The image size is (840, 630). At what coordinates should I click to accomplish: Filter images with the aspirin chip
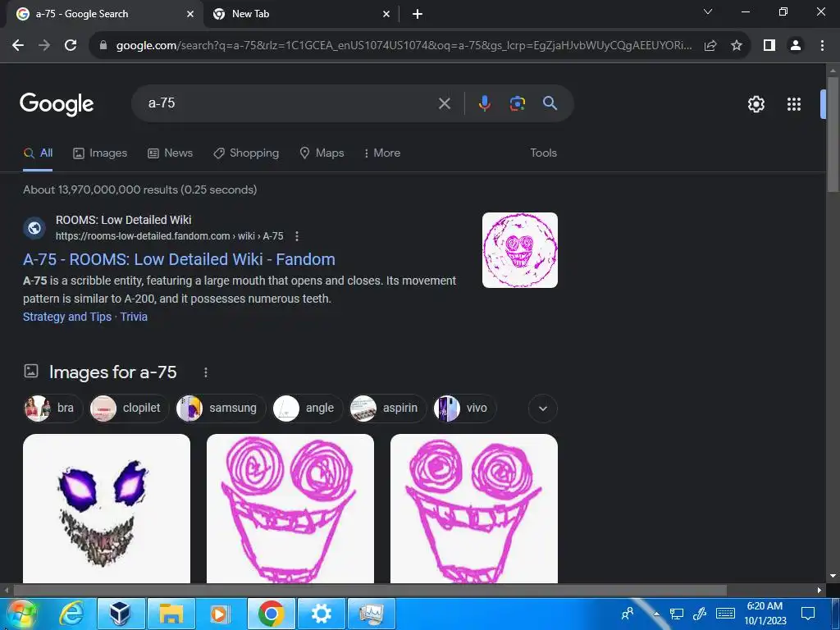click(x=387, y=409)
